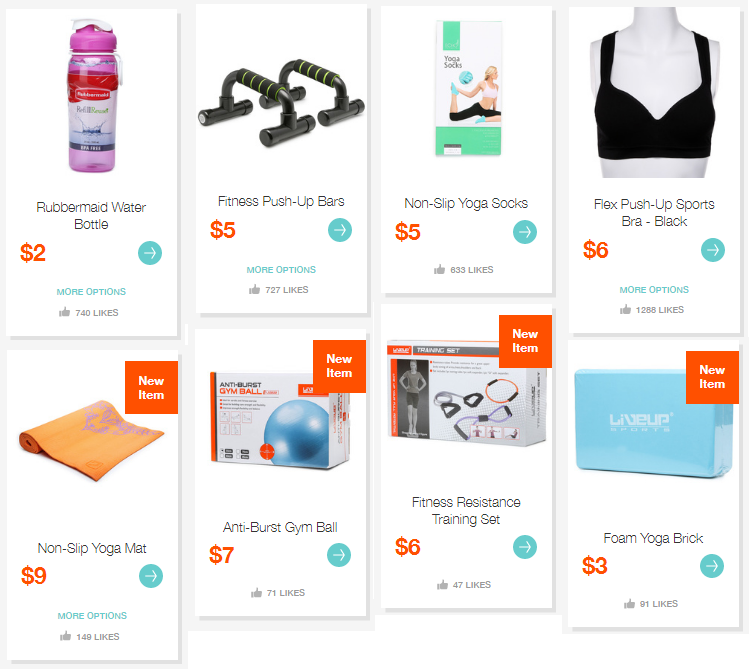Like the Sports Bra with thumbs-up icon
The image size is (751, 669).
point(625,310)
